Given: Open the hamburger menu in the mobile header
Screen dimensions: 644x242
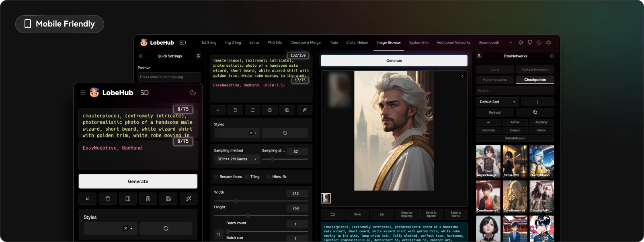Looking at the screenshot, I should point(83,92).
